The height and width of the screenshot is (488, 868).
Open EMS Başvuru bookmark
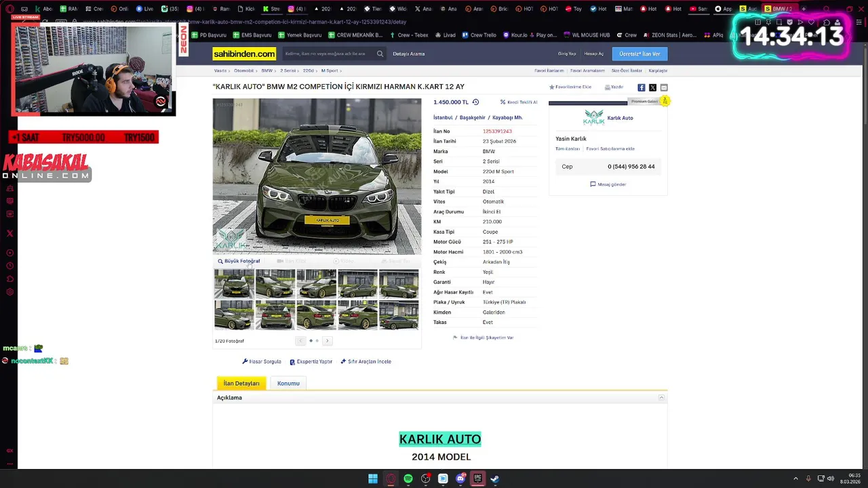click(x=252, y=35)
